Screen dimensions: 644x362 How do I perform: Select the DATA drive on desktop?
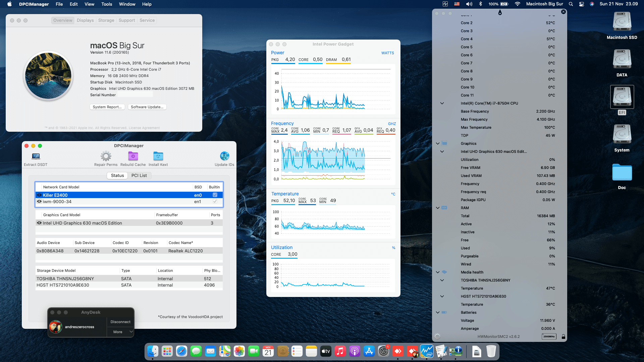coord(622,63)
